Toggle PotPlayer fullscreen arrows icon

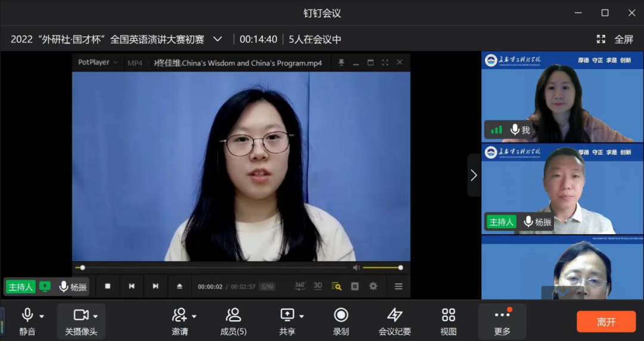click(385, 63)
